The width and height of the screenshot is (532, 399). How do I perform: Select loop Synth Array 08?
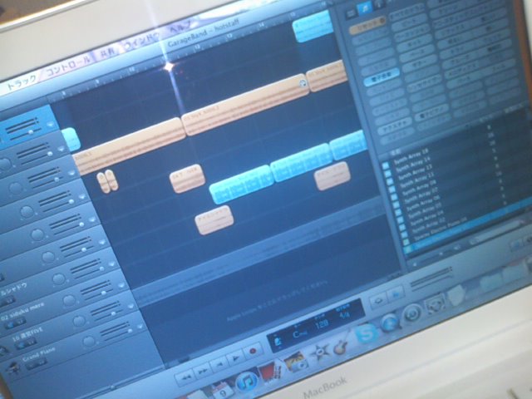click(418, 187)
